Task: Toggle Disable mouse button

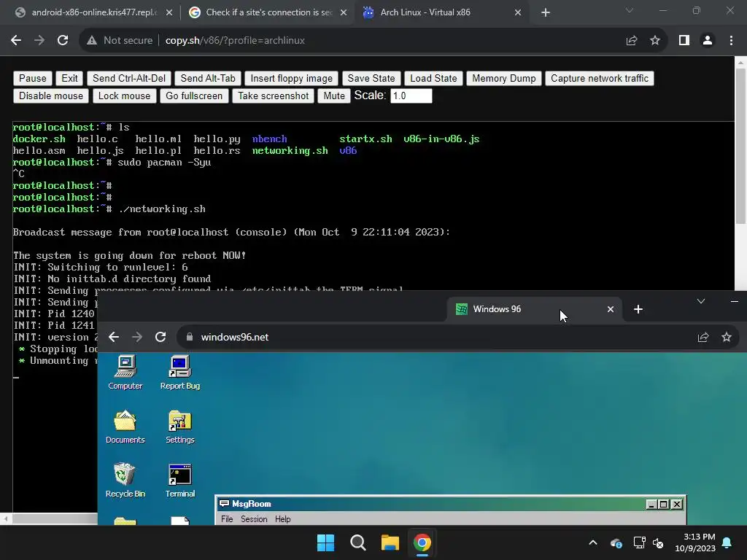Action: coord(51,96)
